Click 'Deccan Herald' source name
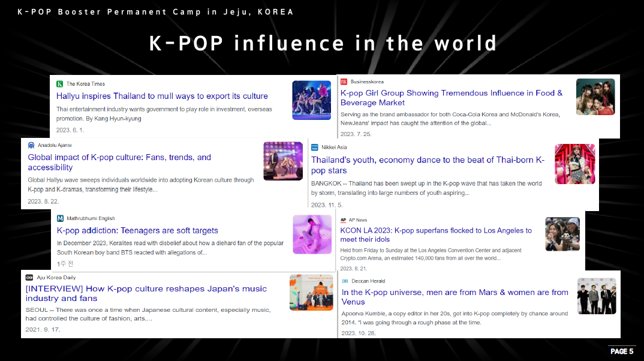 tap(368, 281)
